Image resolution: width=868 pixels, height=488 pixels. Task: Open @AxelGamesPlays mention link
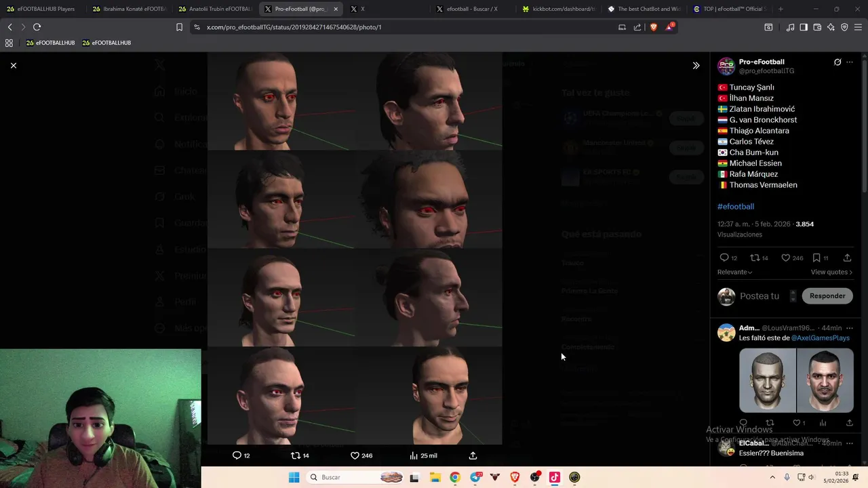820,338
